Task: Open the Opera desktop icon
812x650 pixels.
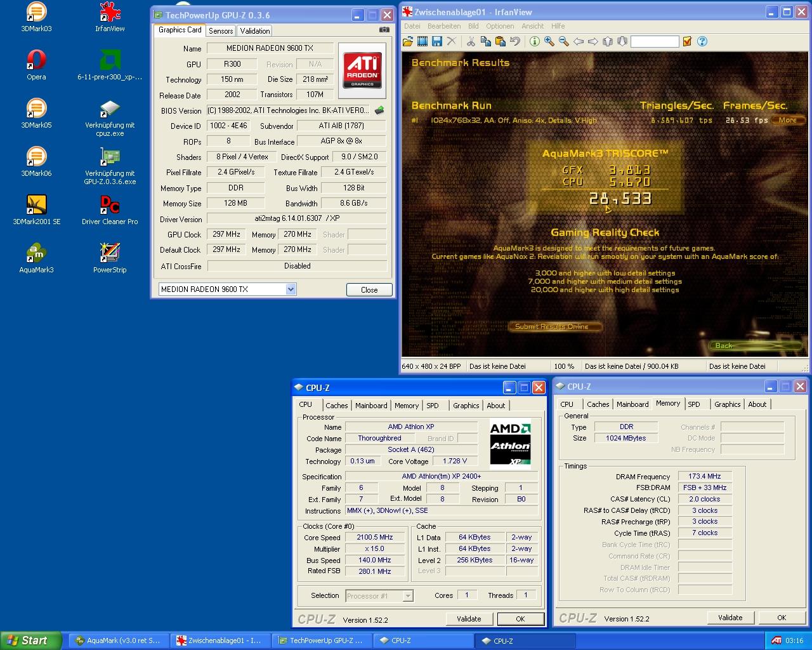Action: (x=36, y=65)
